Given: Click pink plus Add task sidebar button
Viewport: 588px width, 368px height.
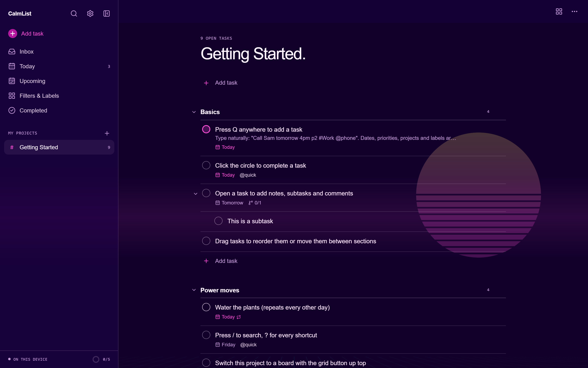Looking at the screenshot, I should [x=26, y=34].
